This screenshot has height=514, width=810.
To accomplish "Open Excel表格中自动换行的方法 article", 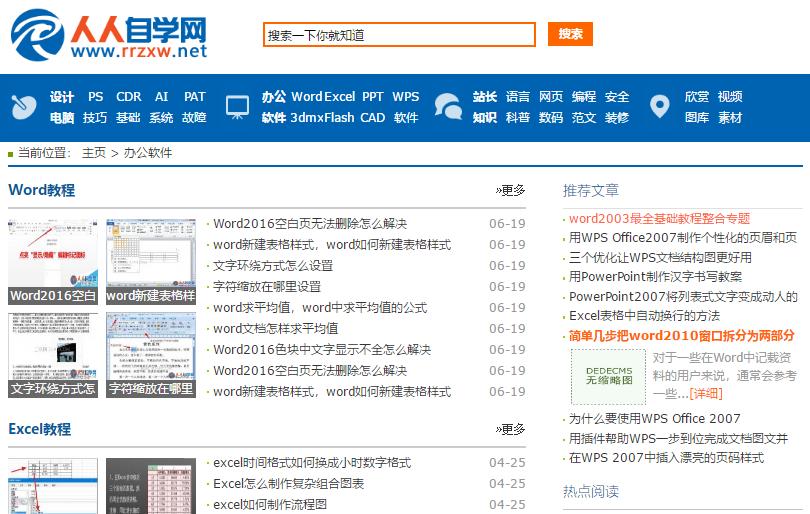I will [644, 316].
